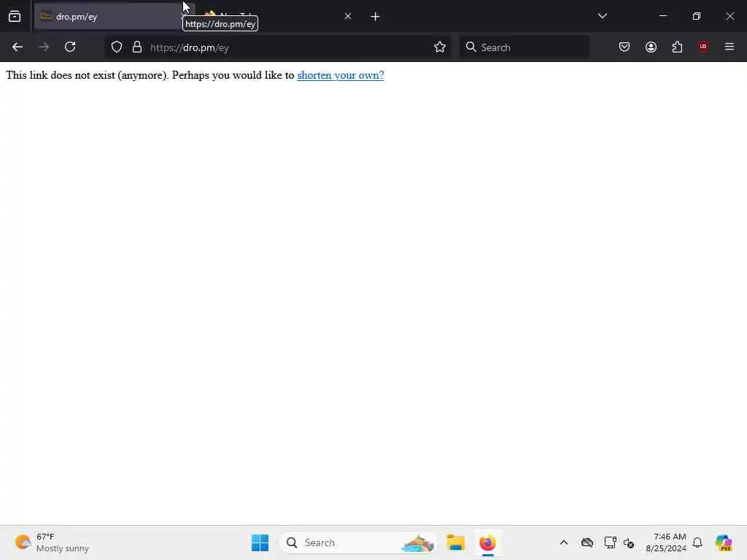
Task: Minimize the Firefox window
Action: click(663, 16)
